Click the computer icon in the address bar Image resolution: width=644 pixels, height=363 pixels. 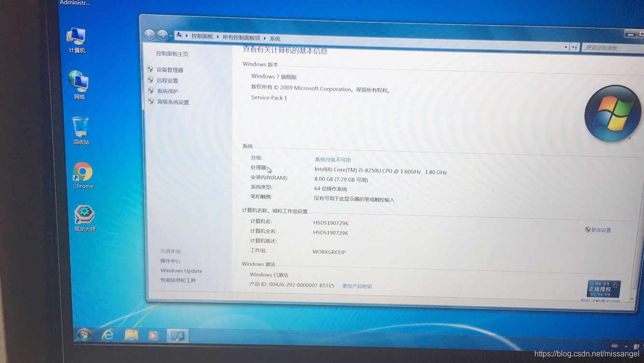pos(179,35)
